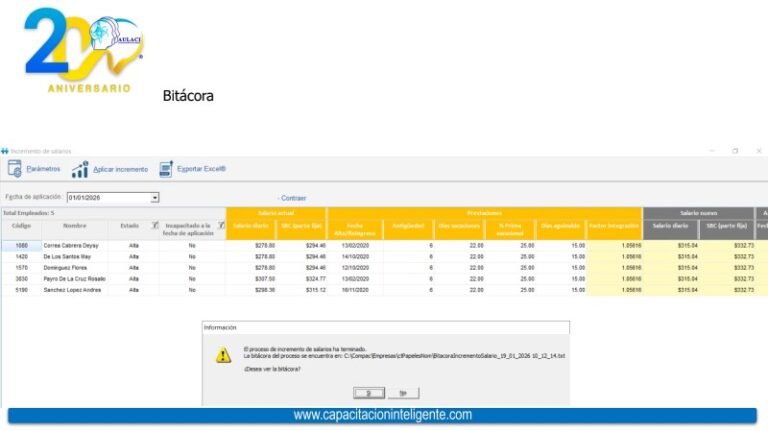Click the Salario nuevo group header
Image resolution: width=768 pixels, height=431 pixels.
pyautogui.click(x=698, y=213)
